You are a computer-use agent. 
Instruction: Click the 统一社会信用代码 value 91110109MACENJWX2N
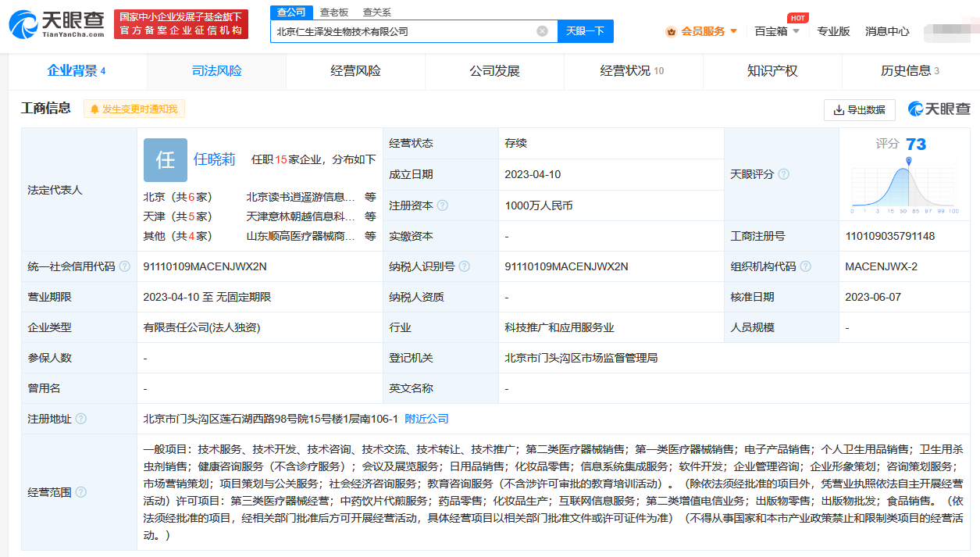tap(205, 266)
